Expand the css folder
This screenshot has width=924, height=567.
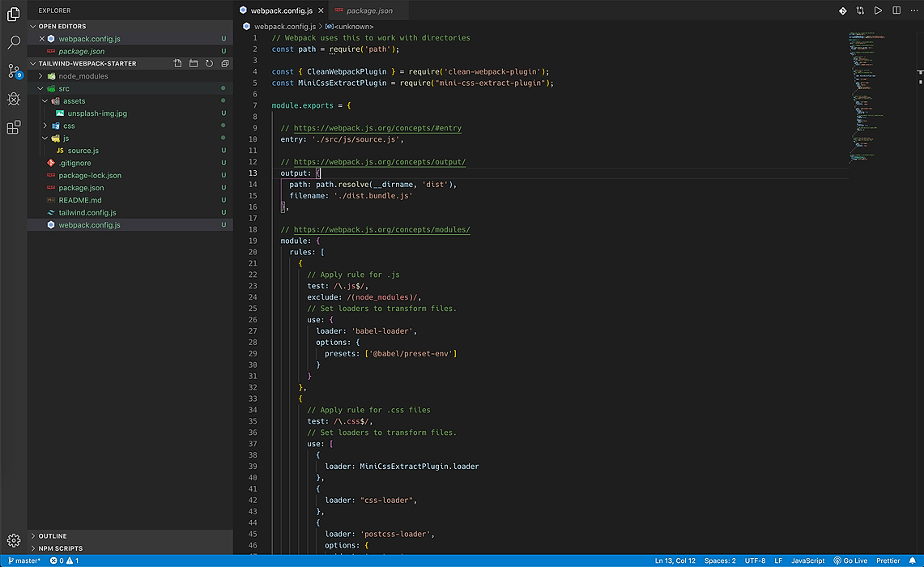pyautogui.click(x=69, y=126)
